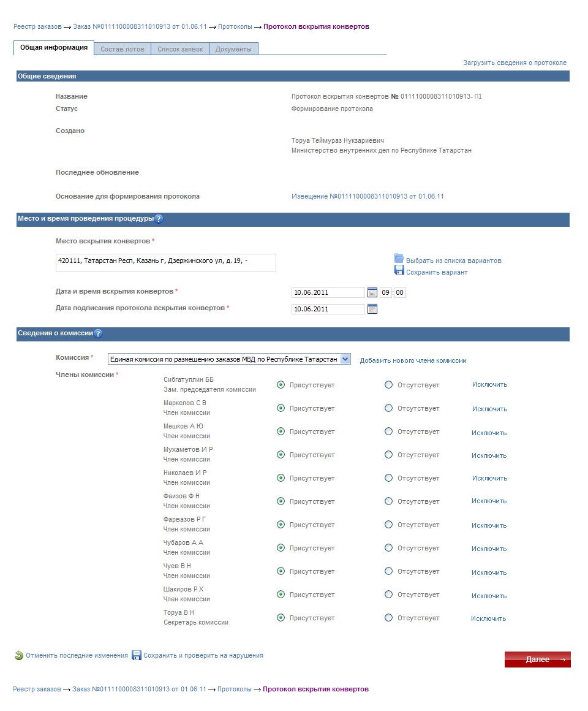The height and width of the screenshot is (711, 588).
Task: Mark secretary Торуа В Н as Отсутствует
Action: coord(389,618)
